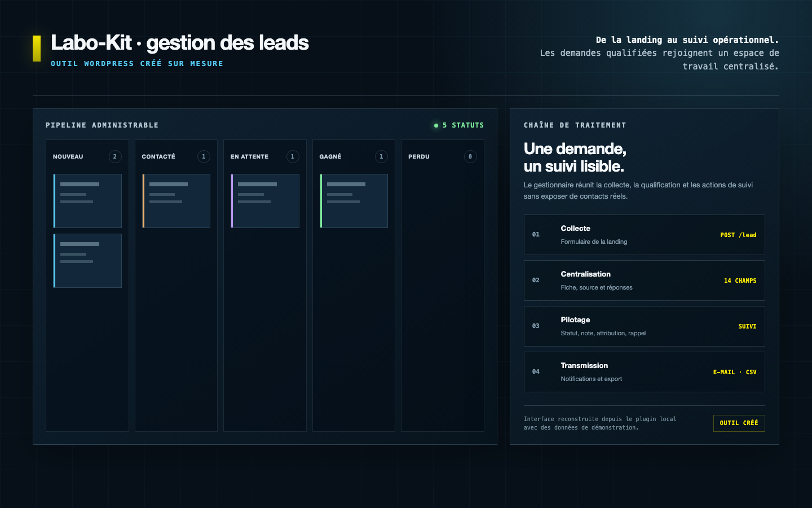Click the E-MAIL · CSV tag
Screen dimensions: 812x508
[735, 372]
